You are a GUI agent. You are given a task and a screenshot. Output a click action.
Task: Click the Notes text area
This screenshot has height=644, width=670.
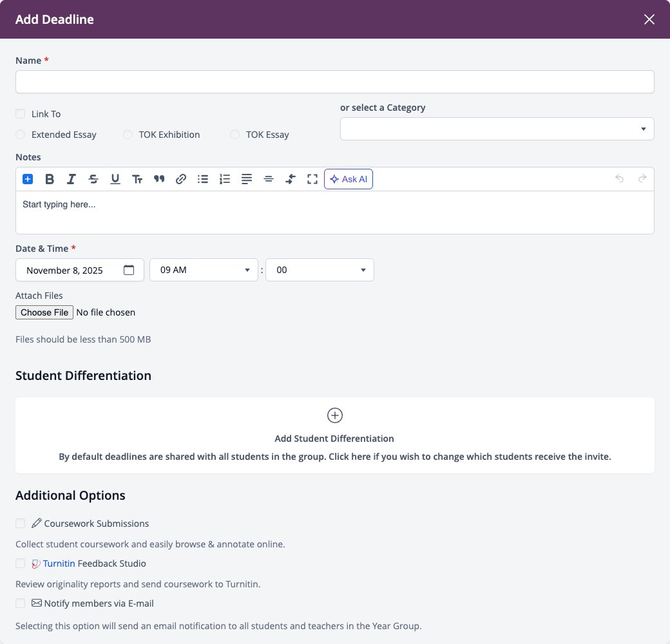point(334,213)
